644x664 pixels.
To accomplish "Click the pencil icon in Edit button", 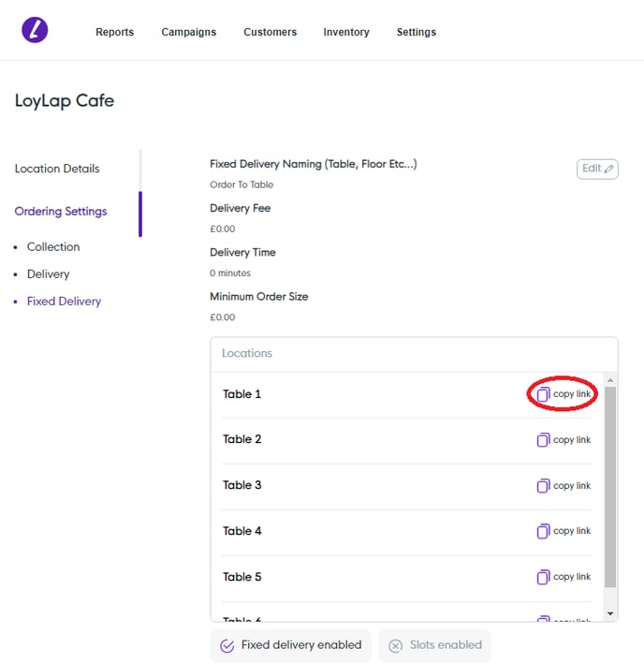I will 608,169.
